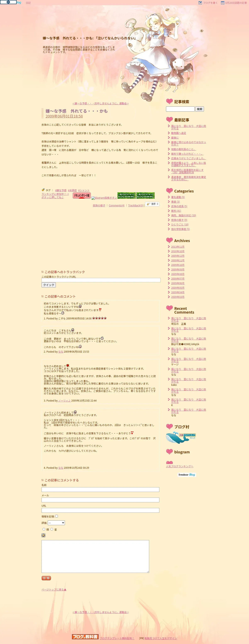
Task: Click the post title 嫌〜な予感 外れてる・・・かも
Action: pos(77,111)
